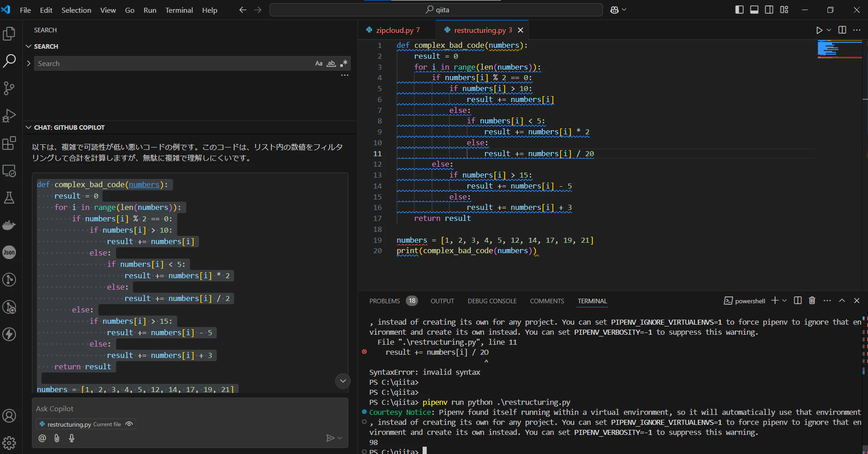Toggle Match Case in search
This screenshot has height=454, width=868.
point(319,63)
